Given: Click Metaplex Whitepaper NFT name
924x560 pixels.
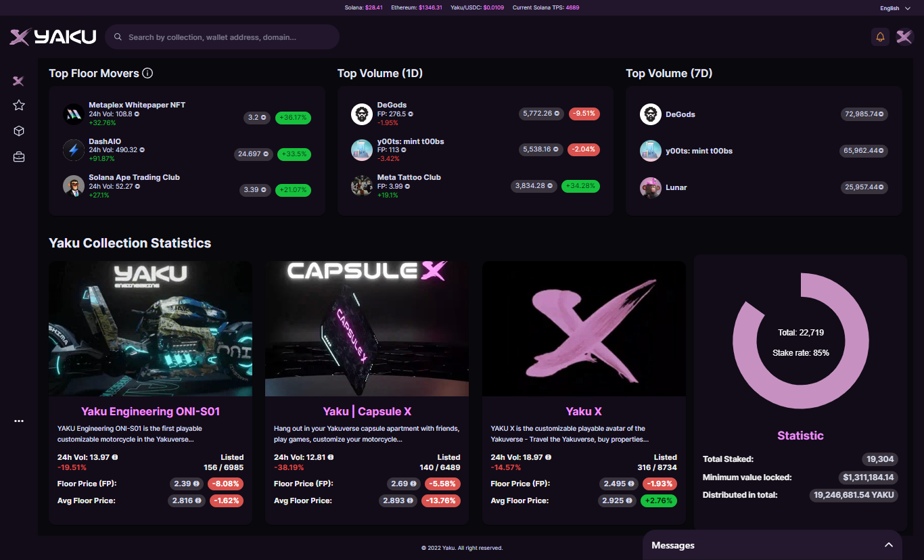Looking at the screenshot, I should point(137,105).
